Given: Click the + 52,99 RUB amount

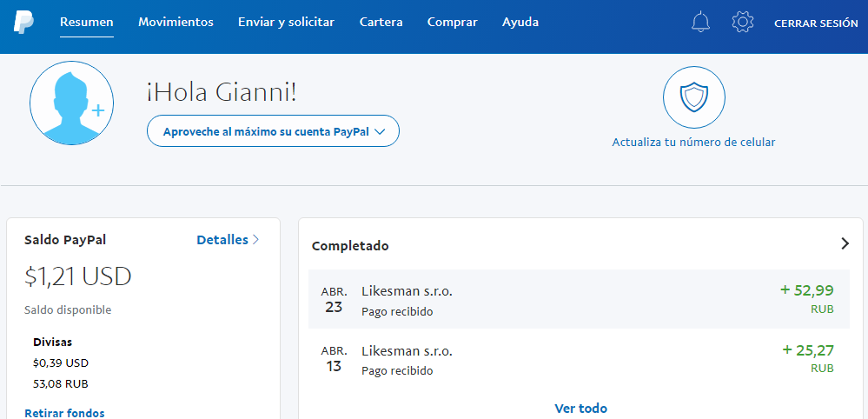Looking at the screenshot, I should [x=806, y=299].
